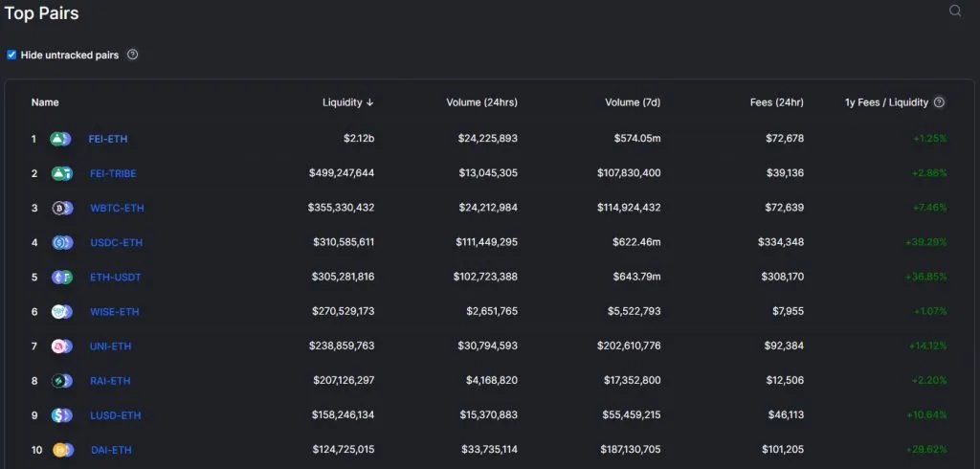Image resolution: width=980 pixels, height=469 pixels.
Task: Click the Hide untracked pairs label
Action: tap(69, 55)
